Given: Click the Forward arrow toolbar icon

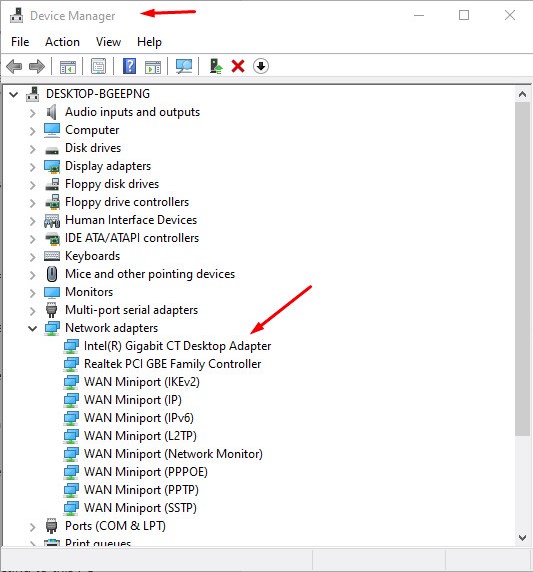Looking at the screenshot, I should (37, 66).
